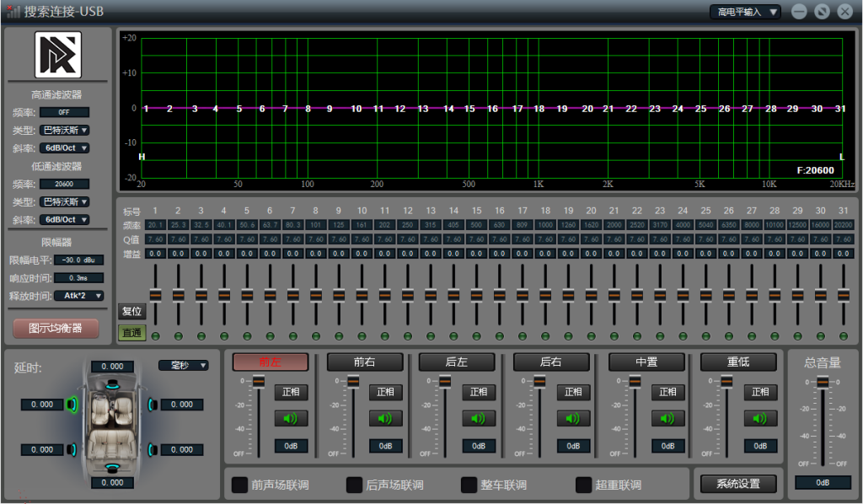This screenshot has width=863, height=504.
Task: Open low-pass filter 类型 巴特沃斯 dropdown
Action: (64, 202)
